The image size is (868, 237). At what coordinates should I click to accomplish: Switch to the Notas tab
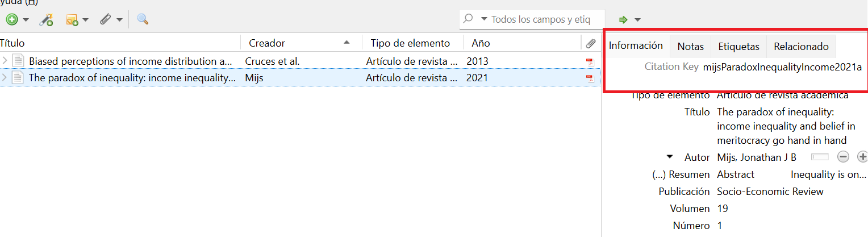pyautogui.click(x=690, y=47)
